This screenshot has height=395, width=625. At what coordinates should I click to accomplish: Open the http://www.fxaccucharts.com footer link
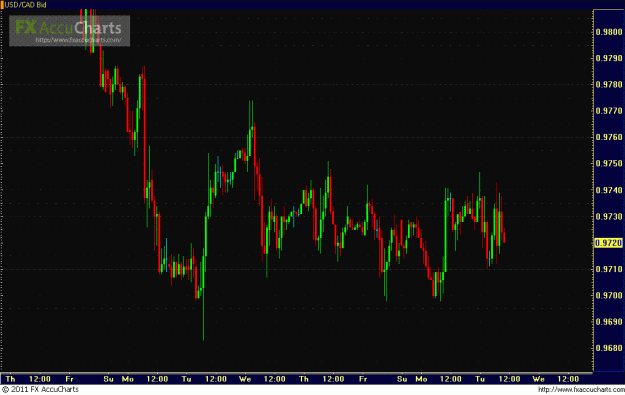(x=581, y=389)
